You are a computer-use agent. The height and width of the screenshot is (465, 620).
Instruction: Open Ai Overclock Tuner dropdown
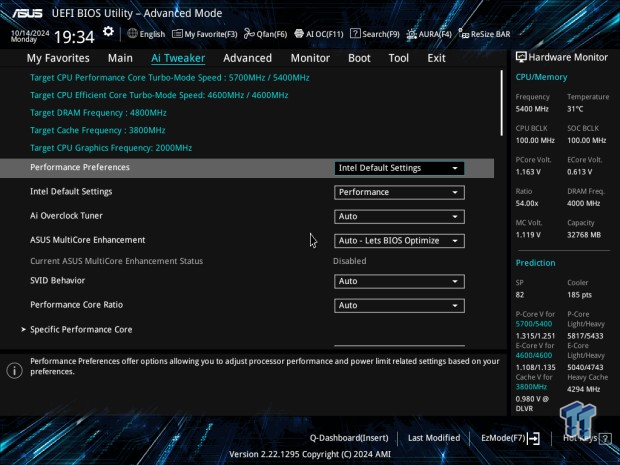coord(398,216)
